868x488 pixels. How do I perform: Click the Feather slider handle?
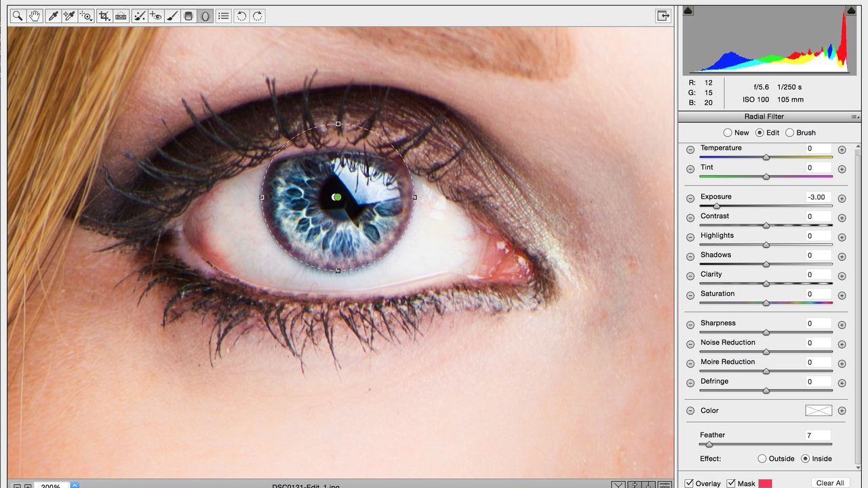(x=709, y=445)
